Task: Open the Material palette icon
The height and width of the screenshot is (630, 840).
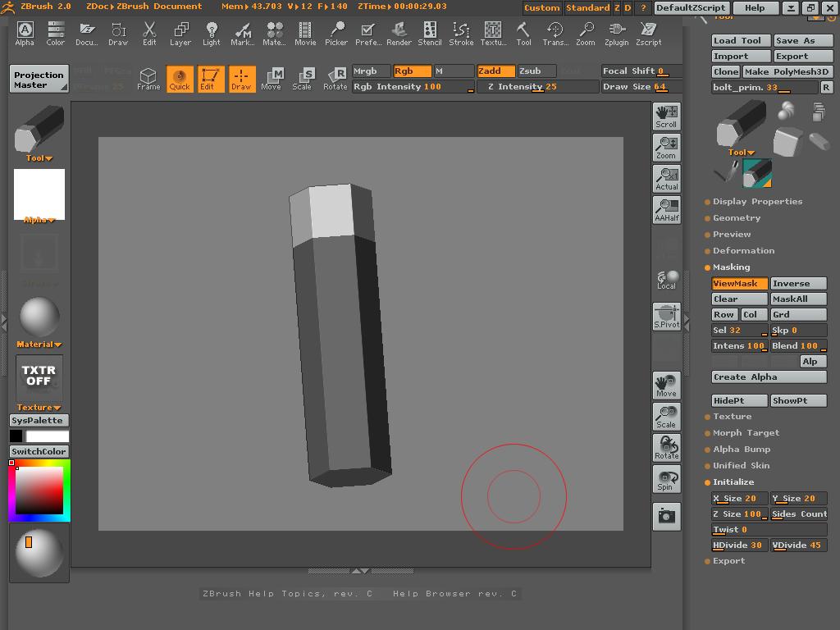Action: (274, 34)
